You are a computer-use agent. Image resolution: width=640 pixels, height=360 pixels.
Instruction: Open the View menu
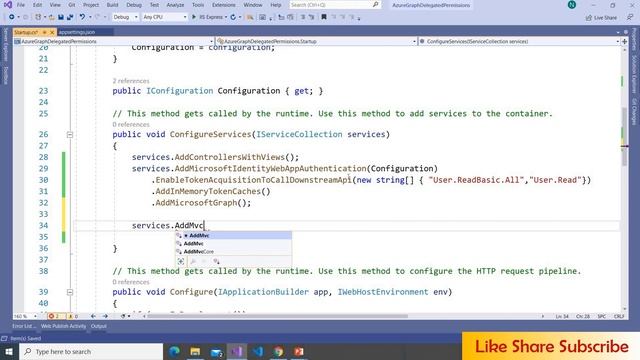(55, 5)
